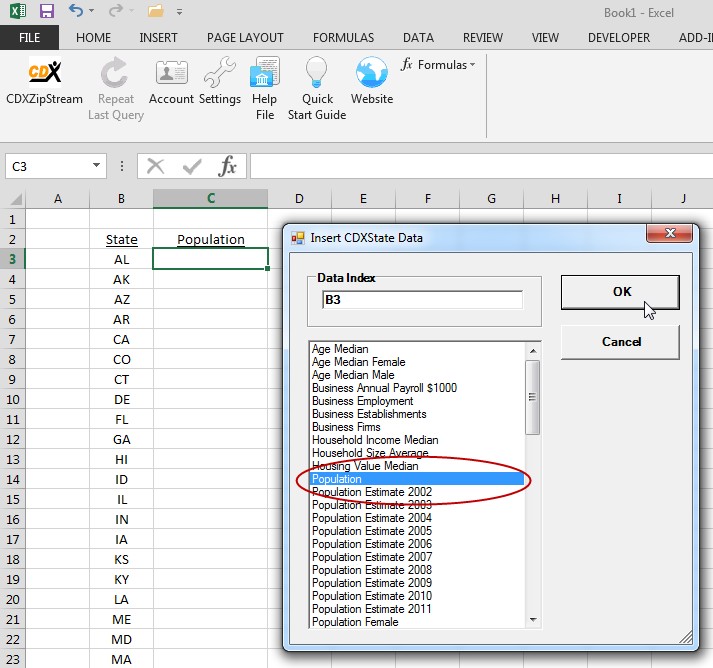Open Settings wrench icon
The width and height of the screenshot is (713, 668).
[x=220, y=72]
